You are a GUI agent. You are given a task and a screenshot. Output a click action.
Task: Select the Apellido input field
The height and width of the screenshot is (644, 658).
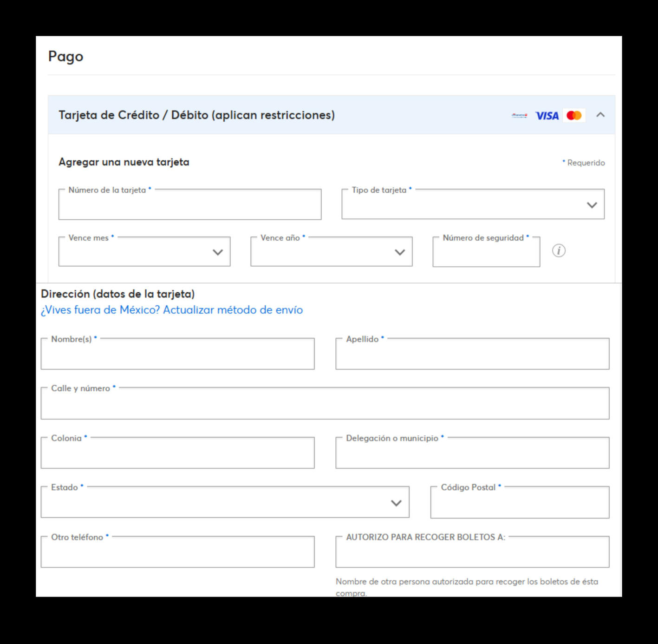472,354
